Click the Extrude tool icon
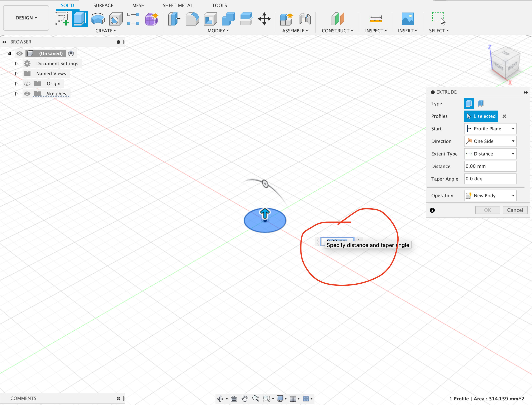532x405 pixels. click(80, 19)
